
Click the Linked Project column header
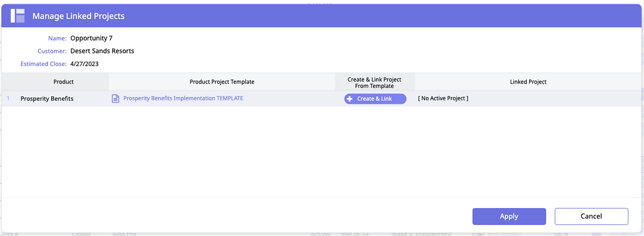[528, 82]
